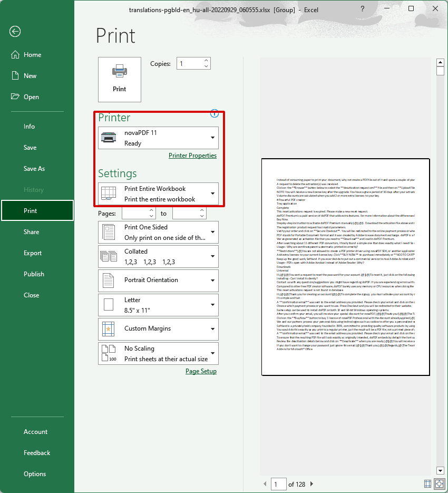448x493 pixels.
Task: Switch to the Export section
Action: [32, 253]
